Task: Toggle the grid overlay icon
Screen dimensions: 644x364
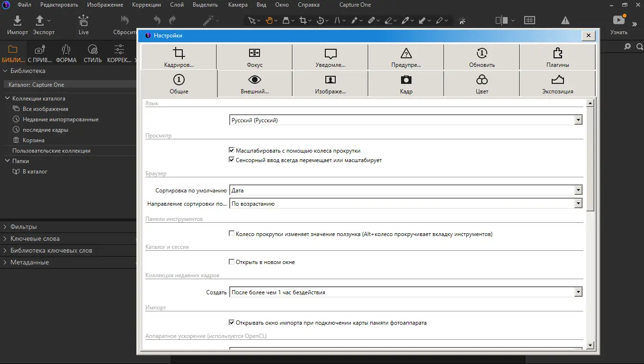Action: tap(529, 21)
